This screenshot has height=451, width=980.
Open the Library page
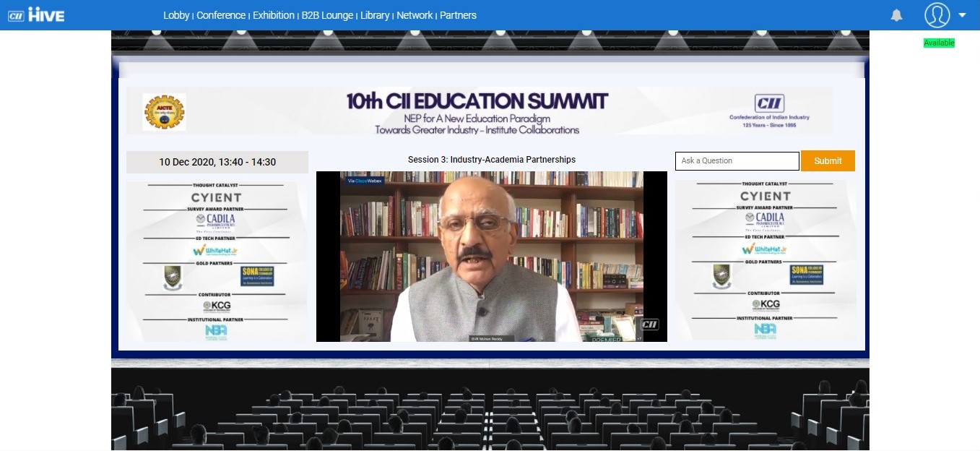(375, 15)
